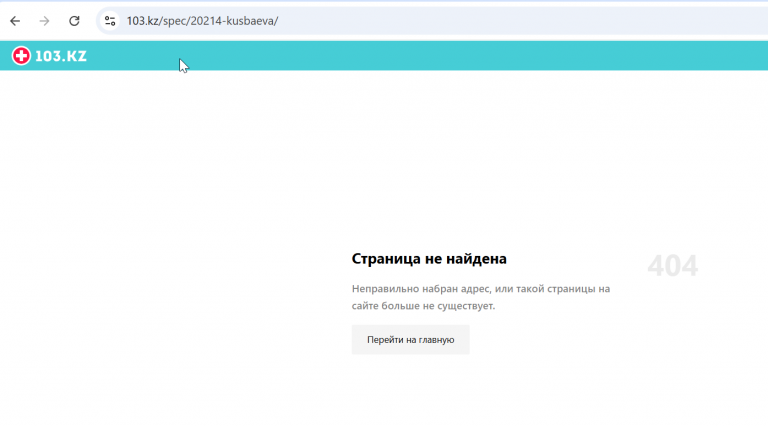Select the 'Страница не найдена' heading

pos(429,259)
